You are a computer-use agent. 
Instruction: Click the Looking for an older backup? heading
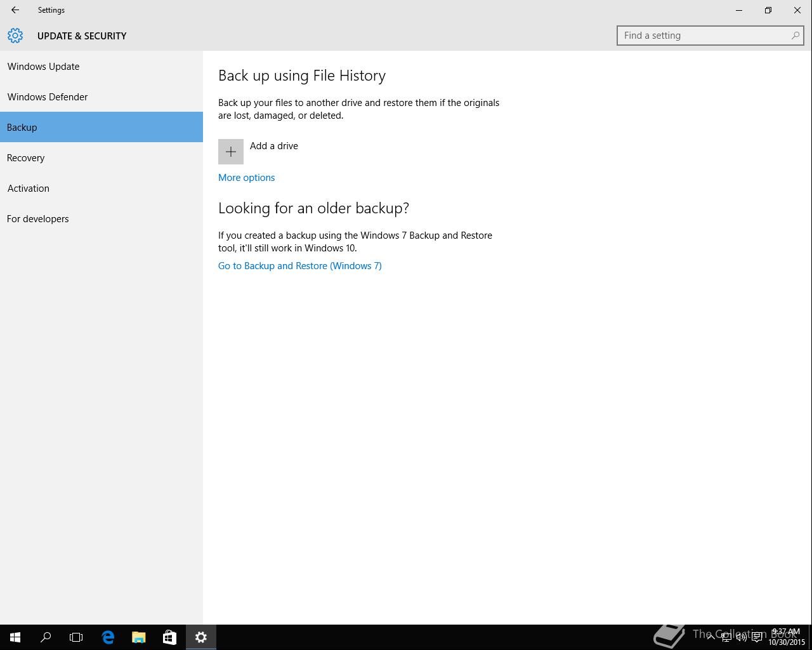coord(313,208)
